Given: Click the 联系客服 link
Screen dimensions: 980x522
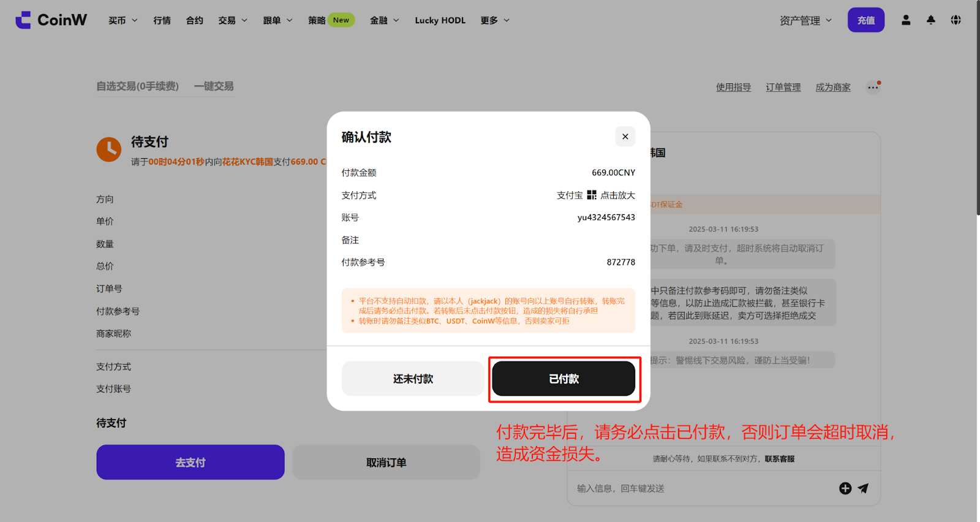Looking at the screenshot, I should [x=780, y=459].
